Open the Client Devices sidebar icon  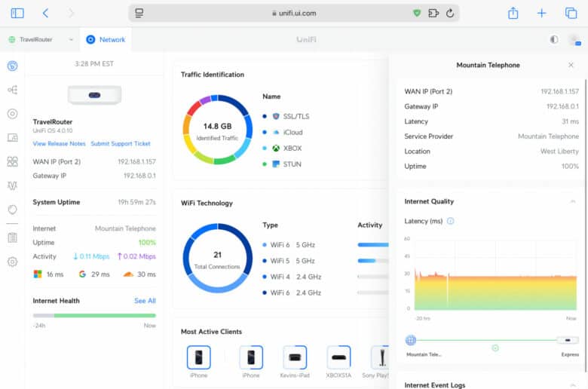(x=12, y=138)
